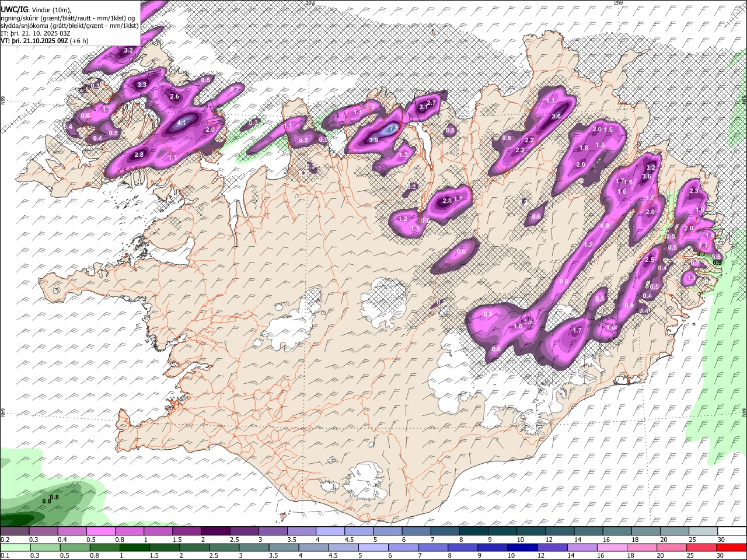Click the 7.1 snowfall peak value
This screenshot has width=747, height=560.
(x=393, y=128)
